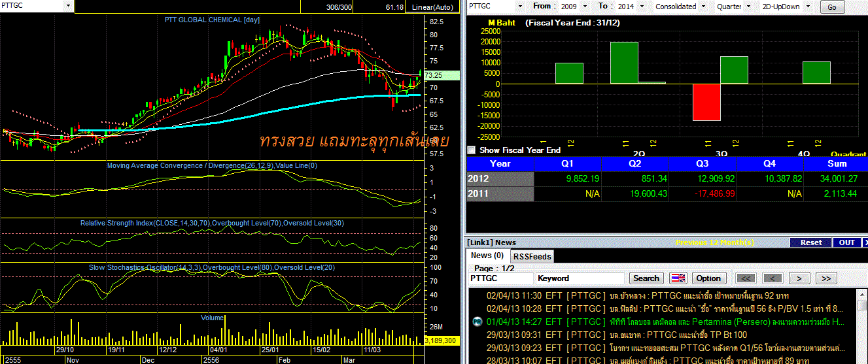Screen dimensions: 868x364
Task: Click the red negative 3Q bar
Action: (707, 102)
